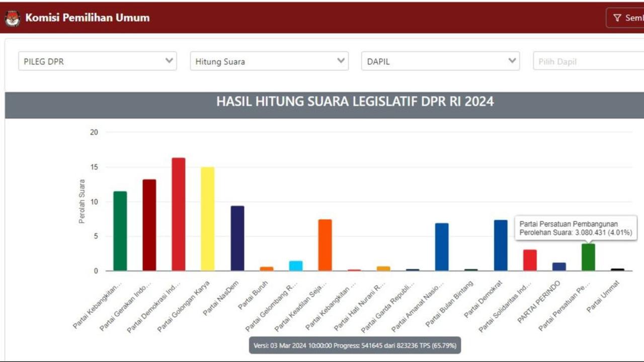
Task: Click the filter funnel icon in header
Action: 617,18
